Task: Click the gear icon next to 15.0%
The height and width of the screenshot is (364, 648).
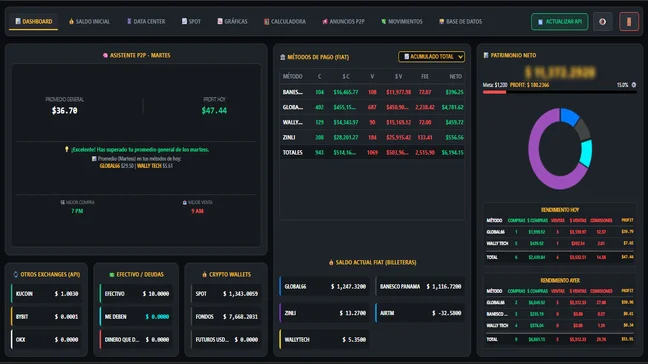Action: click(x=634, y=85)
